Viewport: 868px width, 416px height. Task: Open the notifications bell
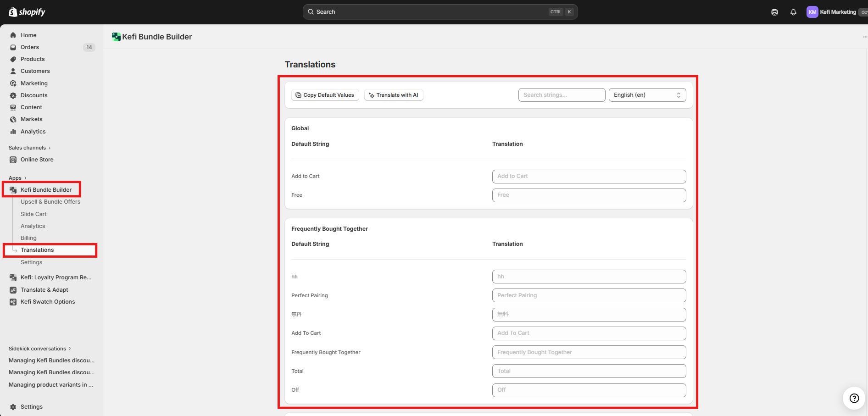pyautogui.click(x=793, y=12)
